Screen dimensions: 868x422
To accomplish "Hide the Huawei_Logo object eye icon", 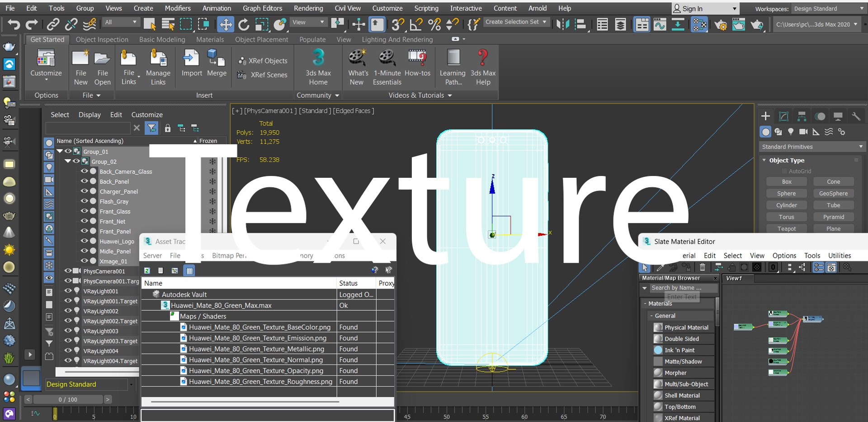I will coord(84,241).
